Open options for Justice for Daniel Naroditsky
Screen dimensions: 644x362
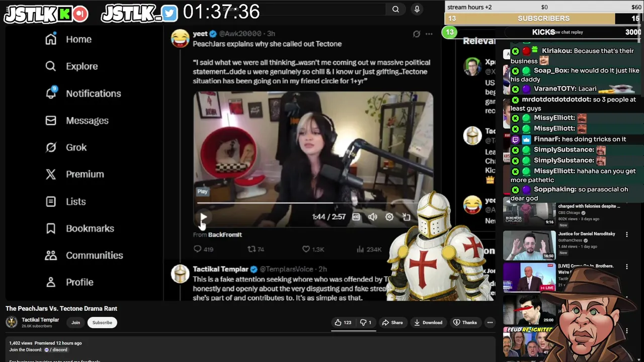(627, 234)
